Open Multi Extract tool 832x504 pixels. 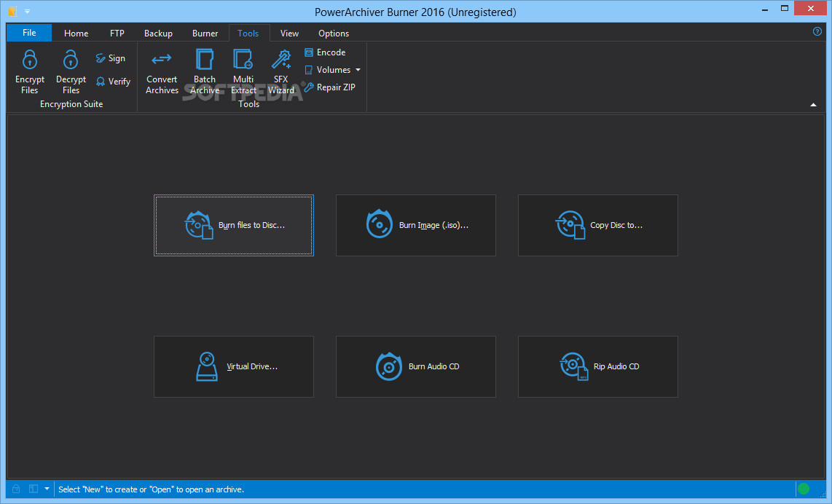click(243, 71)
